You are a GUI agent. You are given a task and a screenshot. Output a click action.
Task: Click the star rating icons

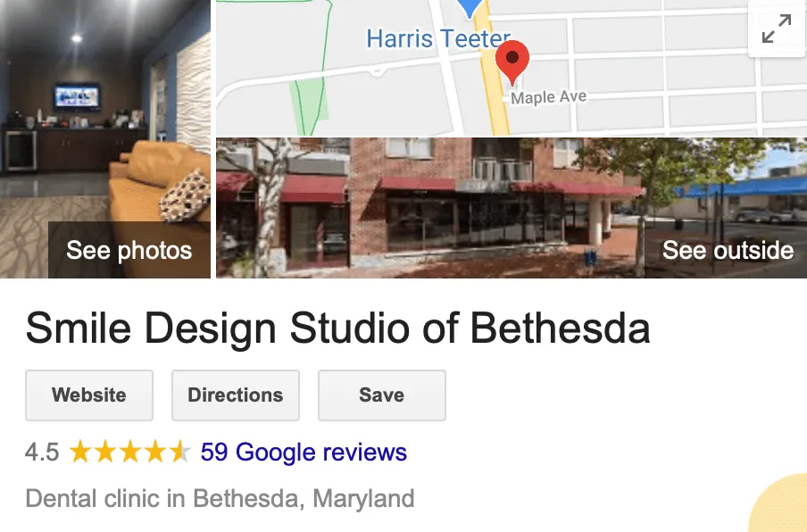pos(129,453)
